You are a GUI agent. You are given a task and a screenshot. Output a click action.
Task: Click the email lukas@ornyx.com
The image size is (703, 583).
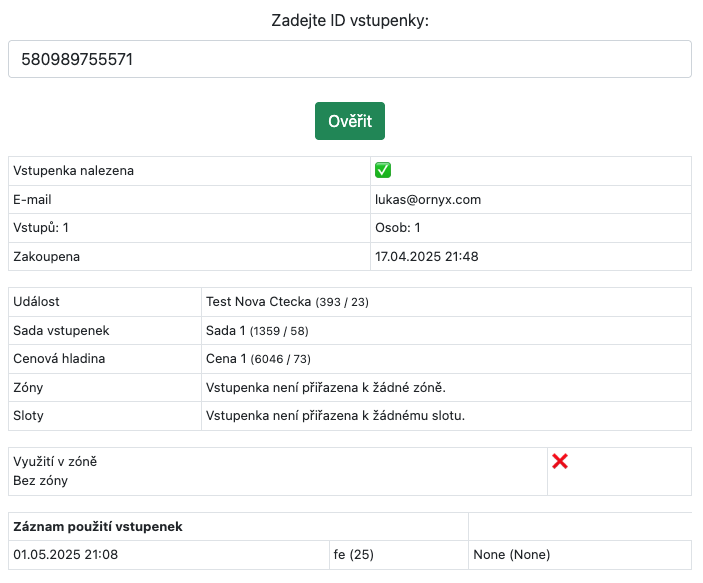[428, 199]
